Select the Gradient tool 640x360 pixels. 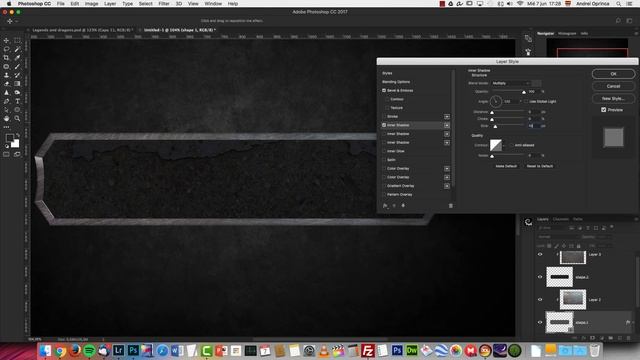pyautogui.click(x=17, y=84)
